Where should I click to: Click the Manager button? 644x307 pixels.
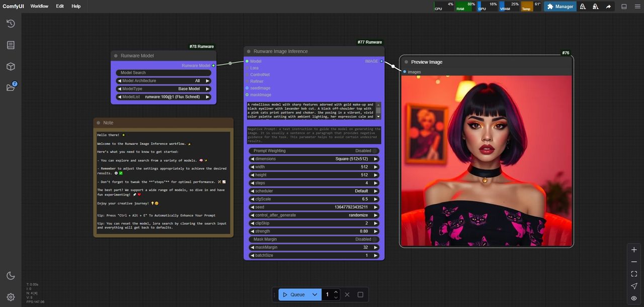point(560,7)
